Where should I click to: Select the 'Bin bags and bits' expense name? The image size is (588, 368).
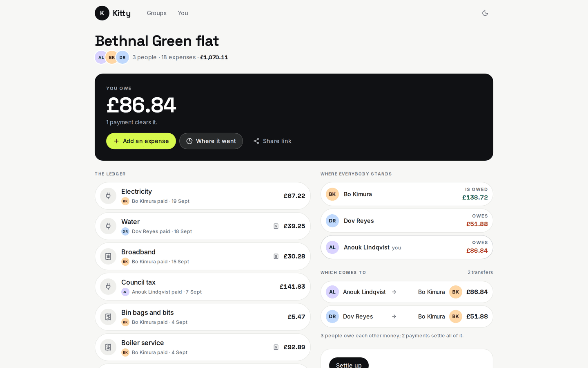[147, 312]
